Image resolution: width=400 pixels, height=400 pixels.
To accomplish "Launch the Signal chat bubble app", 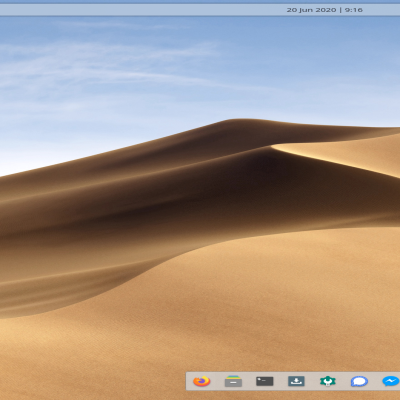I will (359, 381).
